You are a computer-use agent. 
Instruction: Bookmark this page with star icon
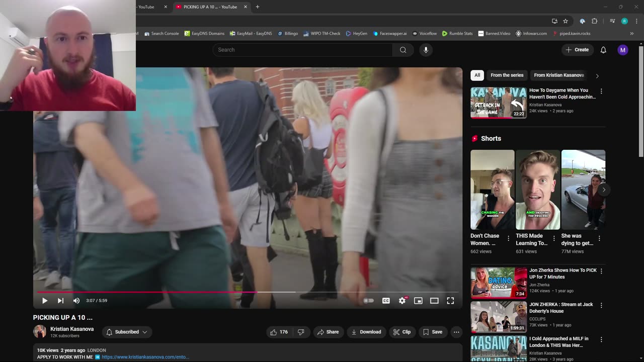click(566, 21)
